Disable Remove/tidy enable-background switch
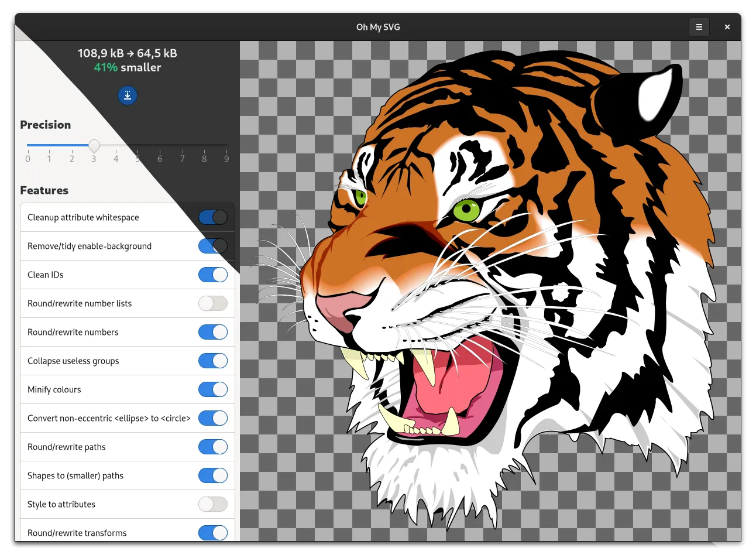This screenshot has height=558, width=756. 213,246
